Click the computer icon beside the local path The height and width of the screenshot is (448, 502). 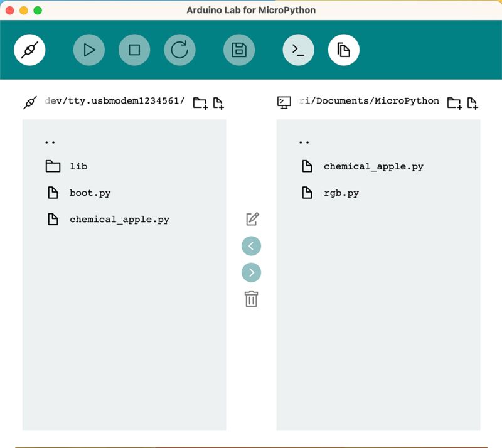pos(284,102)
